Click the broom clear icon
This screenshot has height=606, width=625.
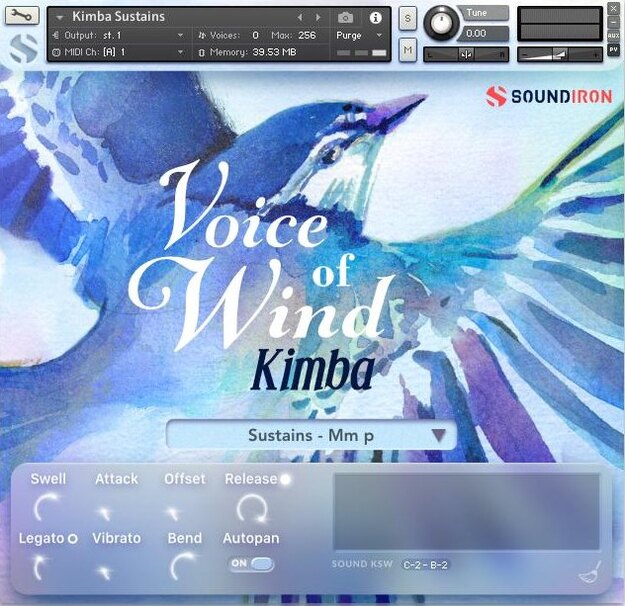click(590, 573)
